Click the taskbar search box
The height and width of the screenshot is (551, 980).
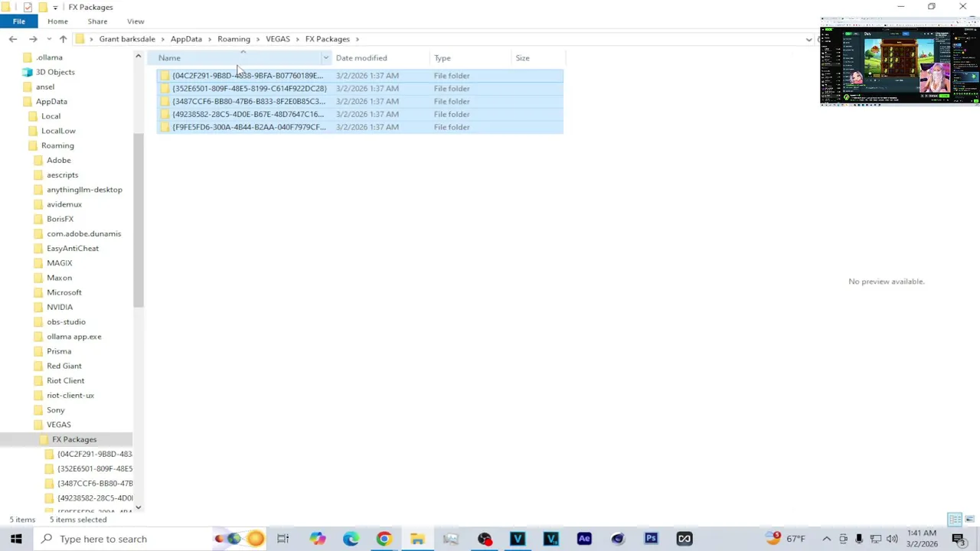click(x=124, y=539)
